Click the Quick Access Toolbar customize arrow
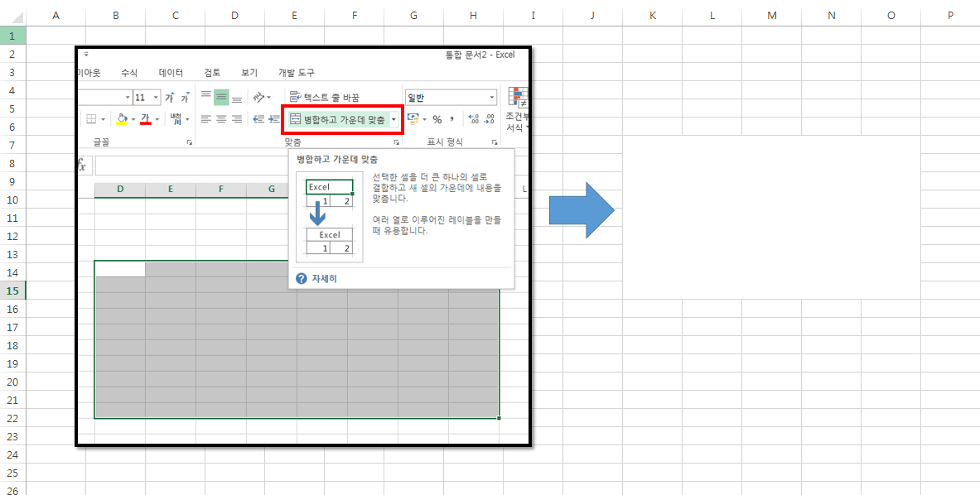The image size is (980, 495). click(86, 55)
